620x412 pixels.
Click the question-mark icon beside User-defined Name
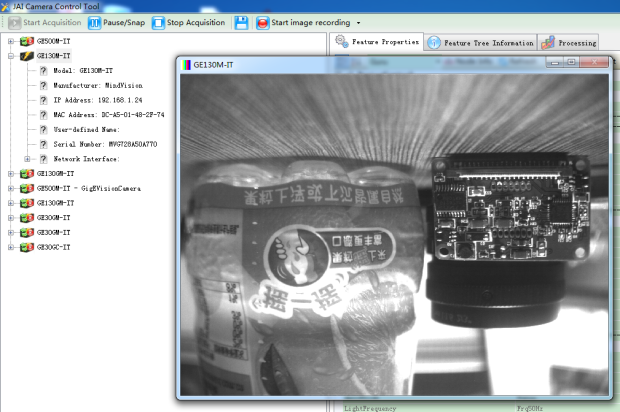(43, 129)
